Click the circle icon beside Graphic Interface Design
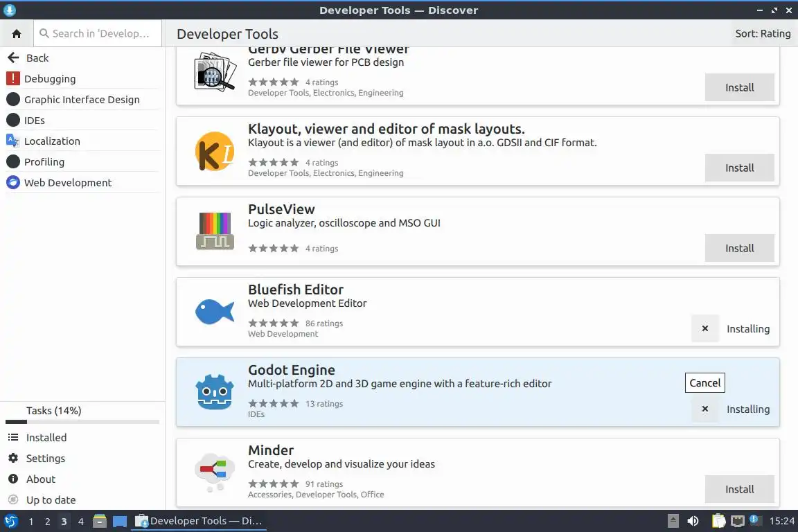The image size is (798, 532). click(x=12, y=99)
